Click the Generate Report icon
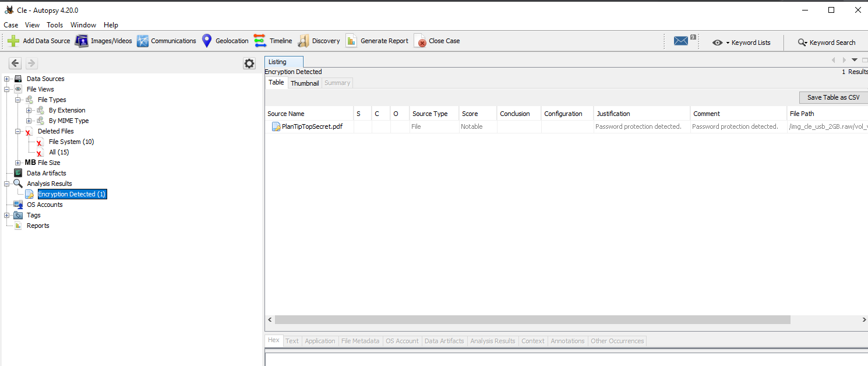868x366 pixels. click(351, 41)
